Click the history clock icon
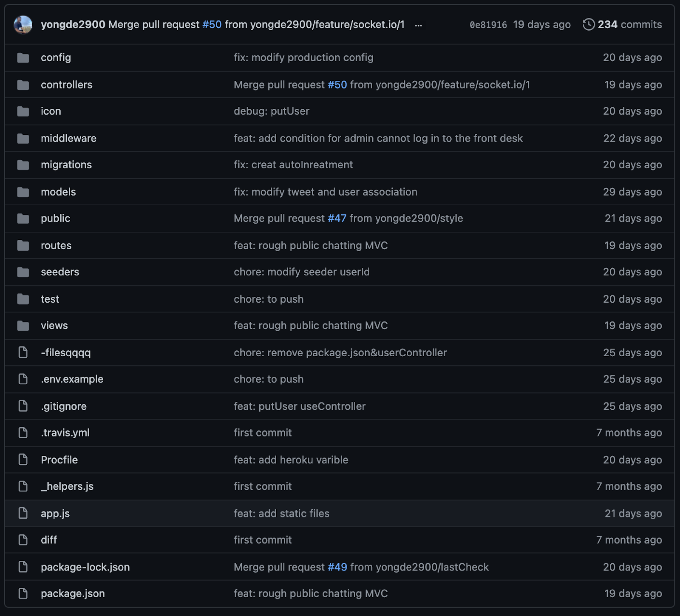The image size is (680, 616). 589,25
